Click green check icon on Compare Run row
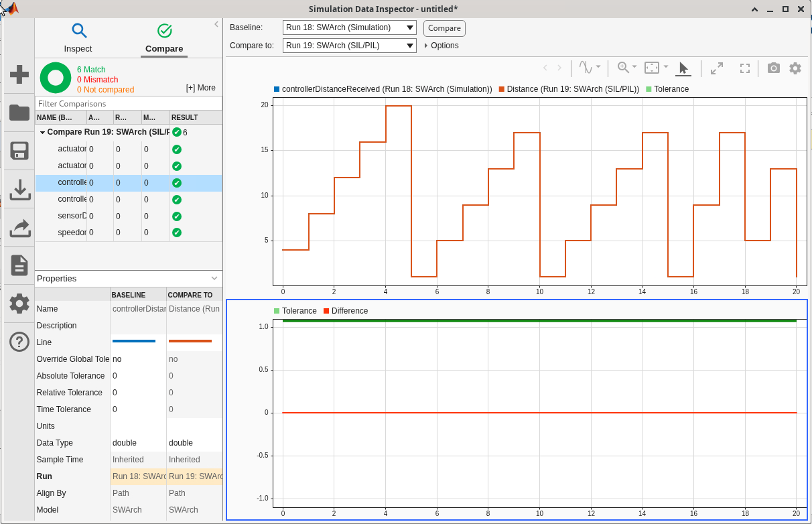 177,132
